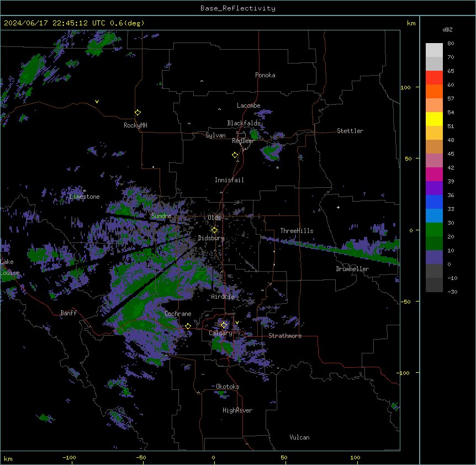Click the Sundre city label
Image resolution: width=476 pixels, height=465 pixels.
(x=161, y=216)
